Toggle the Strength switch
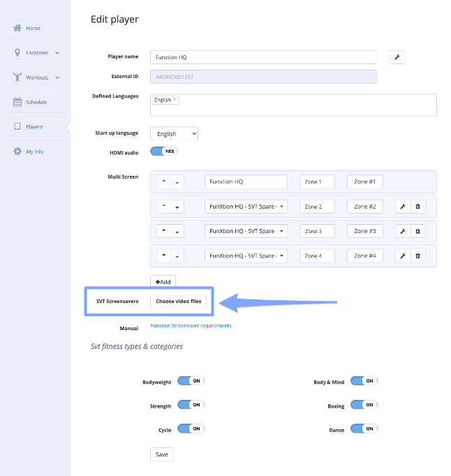 click(191, 405)
